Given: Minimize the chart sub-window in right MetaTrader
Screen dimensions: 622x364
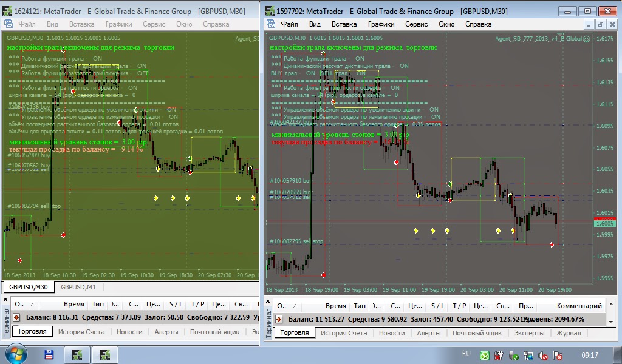Looking at the screenshot, I should coord(589,24).
